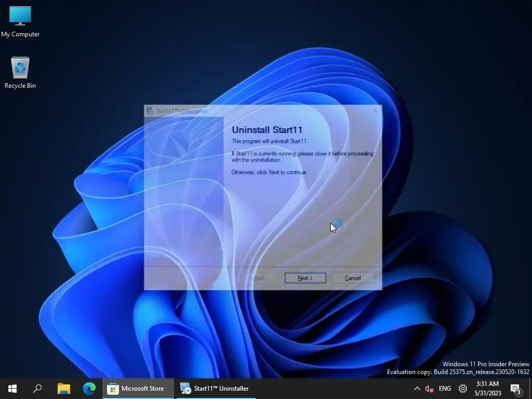Viewport: 532px width, 399px height.
Task: Launch File Explorer from the taskbar
Action: pos(63,389)
